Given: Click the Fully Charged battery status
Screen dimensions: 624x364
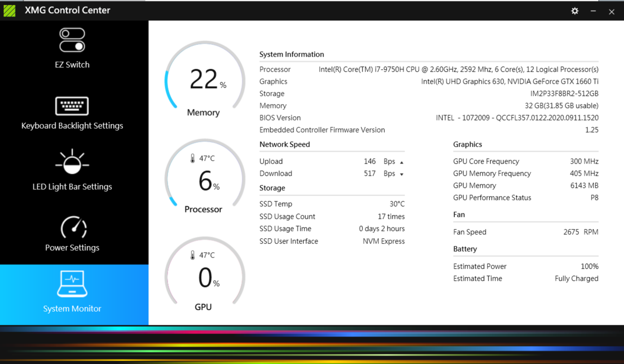Looking at the screenshot, I should click(x=577, y=278).
